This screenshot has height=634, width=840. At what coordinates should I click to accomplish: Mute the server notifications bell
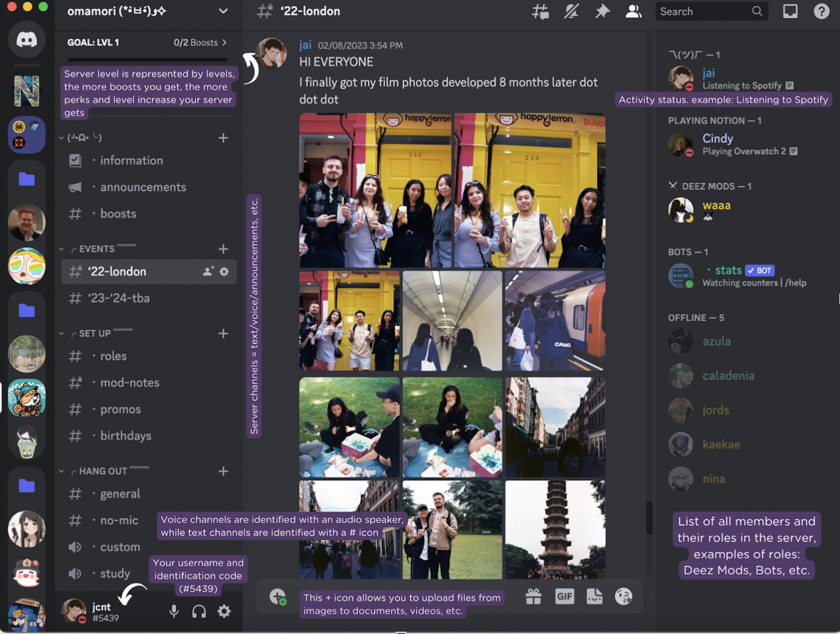[x=572, y=11]
